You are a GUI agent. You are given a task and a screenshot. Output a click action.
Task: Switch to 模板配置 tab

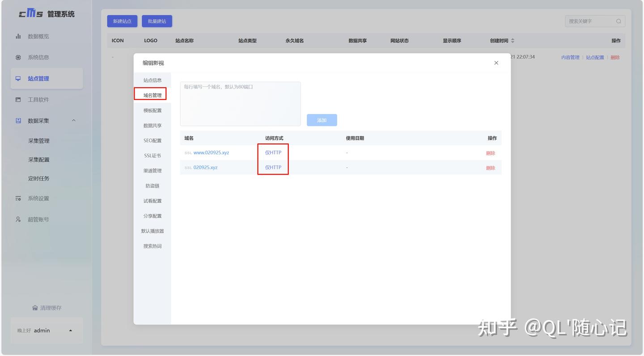(153, 110)
